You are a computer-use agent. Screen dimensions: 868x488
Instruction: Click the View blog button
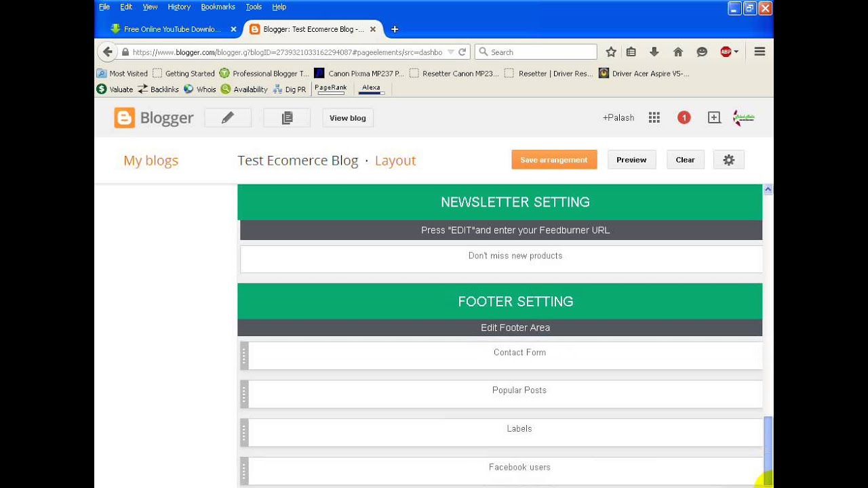point(348,118)
